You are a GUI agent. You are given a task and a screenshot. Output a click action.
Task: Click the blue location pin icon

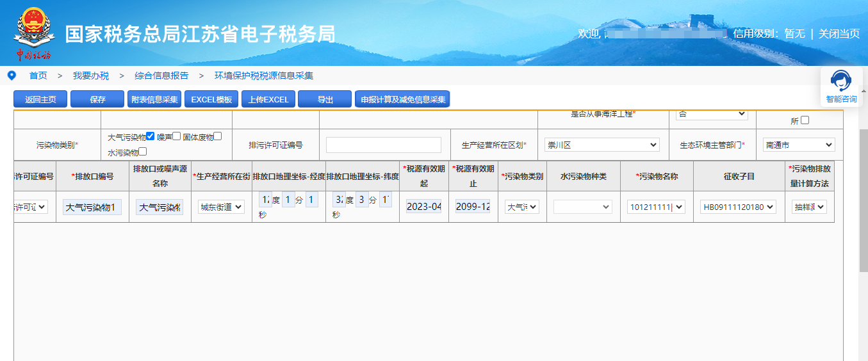click(x=12, y=76)
